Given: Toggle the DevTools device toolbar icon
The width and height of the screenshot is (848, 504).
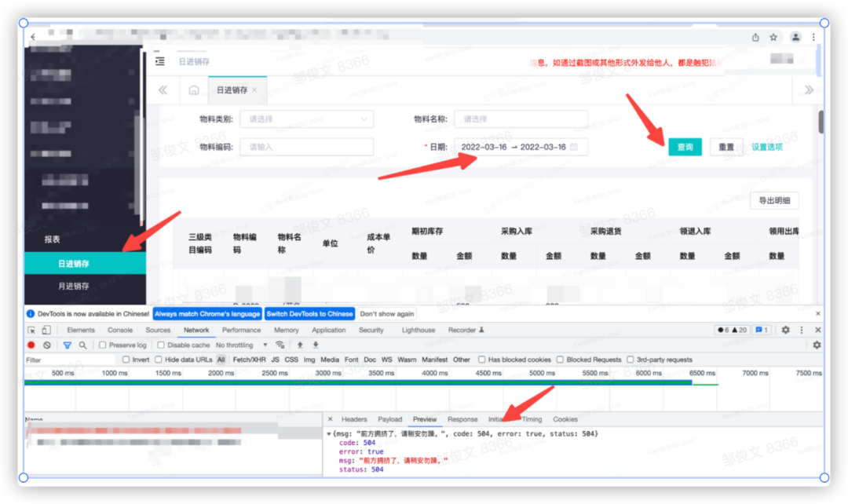Looking at the screenshot, I should pos(46,330).
